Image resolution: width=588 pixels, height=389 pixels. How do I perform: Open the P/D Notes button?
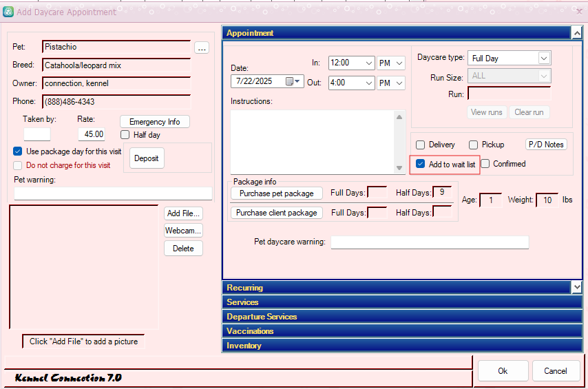(546, 145)
